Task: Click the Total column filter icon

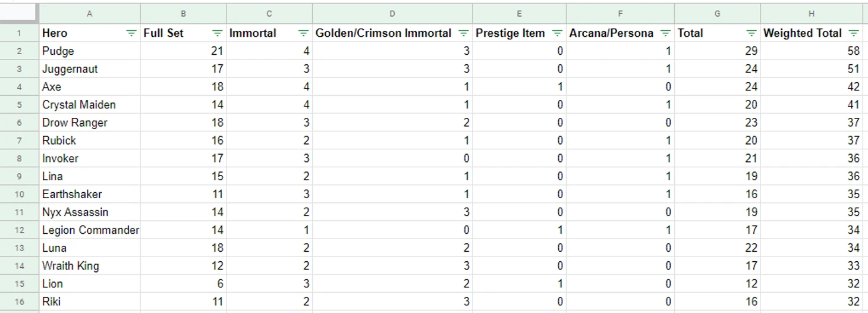Action: [751, 33]
